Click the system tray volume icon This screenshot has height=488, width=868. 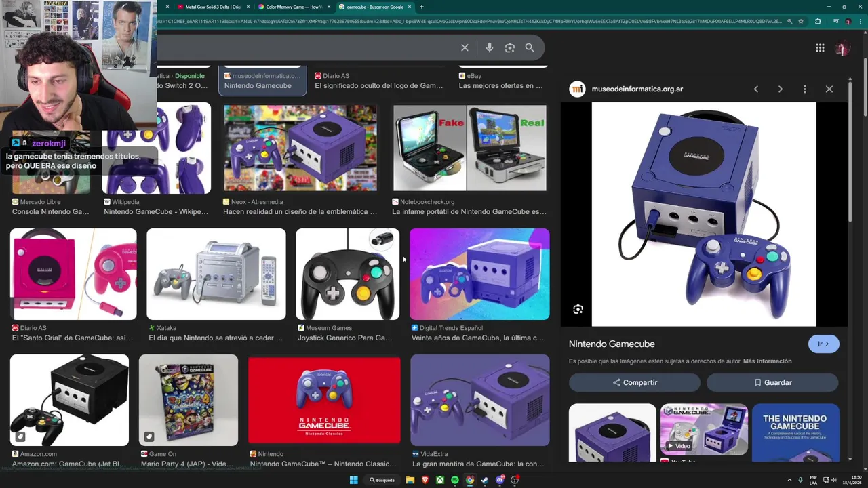coord(833,480)
